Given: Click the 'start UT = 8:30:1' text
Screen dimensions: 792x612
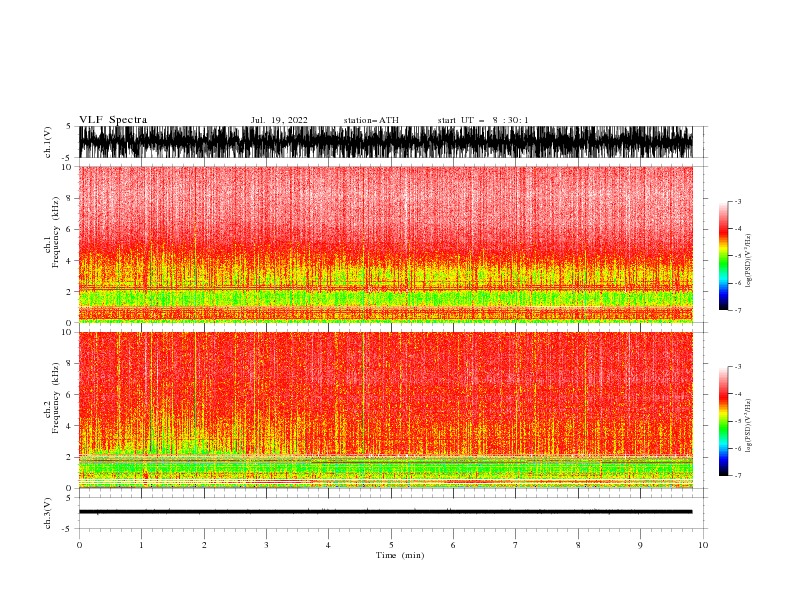Looking at the screenshot, I should (x=483, y=120).
